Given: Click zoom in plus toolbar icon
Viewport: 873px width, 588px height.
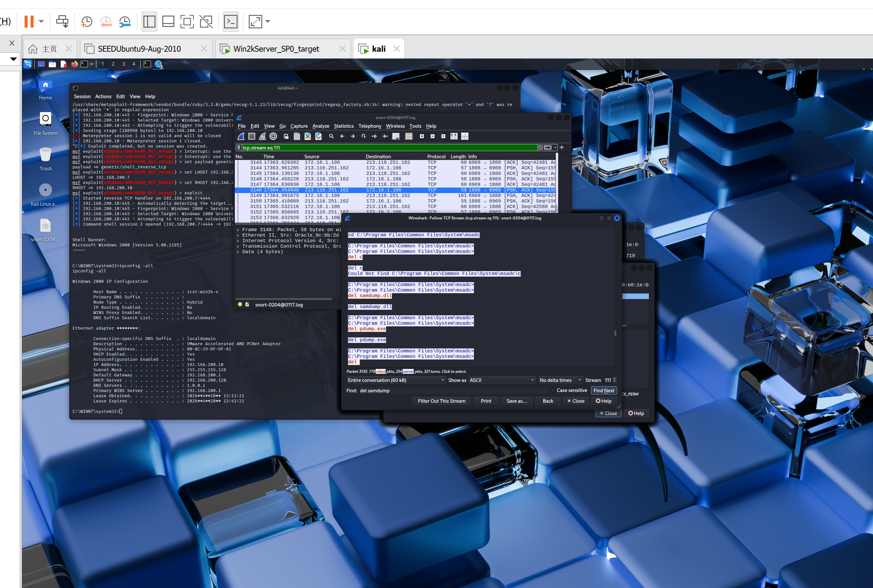Looking at the screenshot, I should 422,137.
